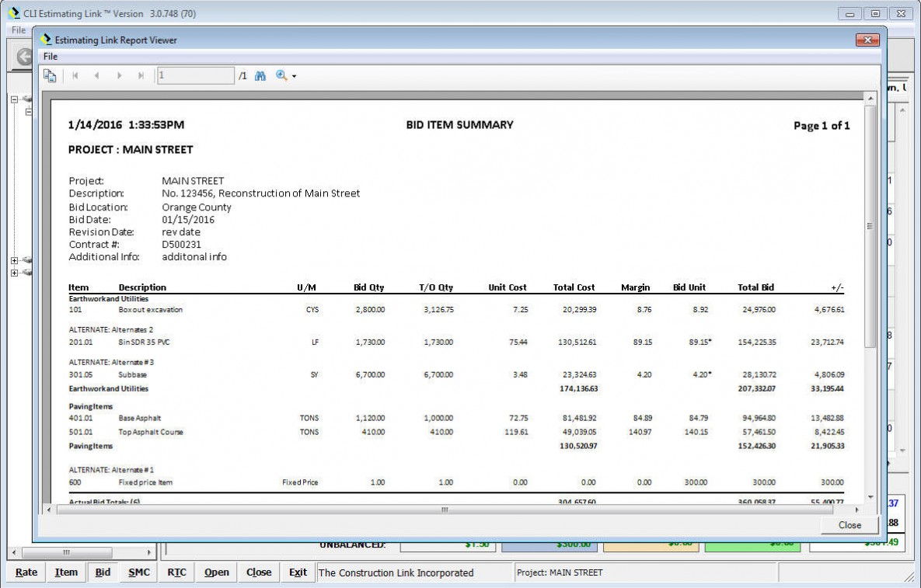Click 'The Construction Link Incorporated' status text
Viewport: 921px width, 588px height.
[x=396, y=572]
